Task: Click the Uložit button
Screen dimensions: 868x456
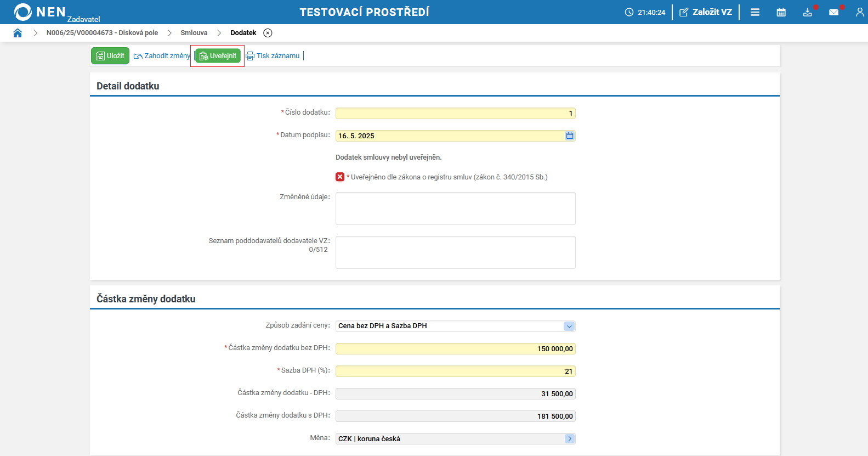Action: point(110,56)
